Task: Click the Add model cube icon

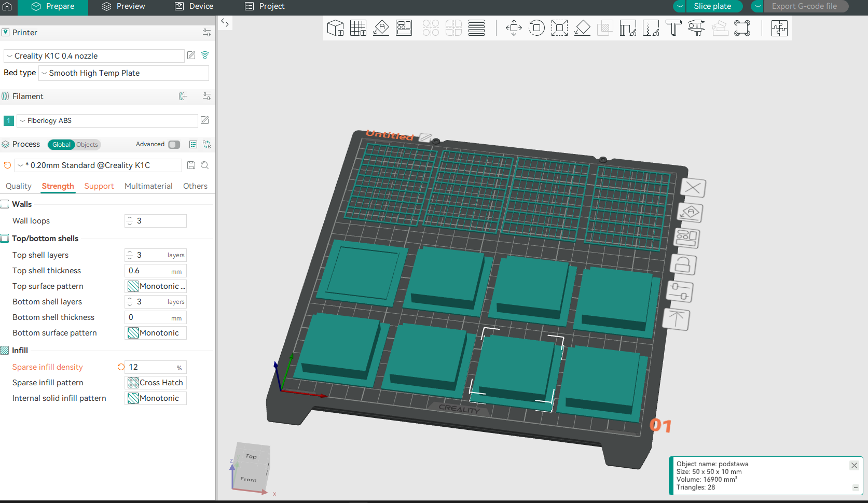Action: pos(335,27)
